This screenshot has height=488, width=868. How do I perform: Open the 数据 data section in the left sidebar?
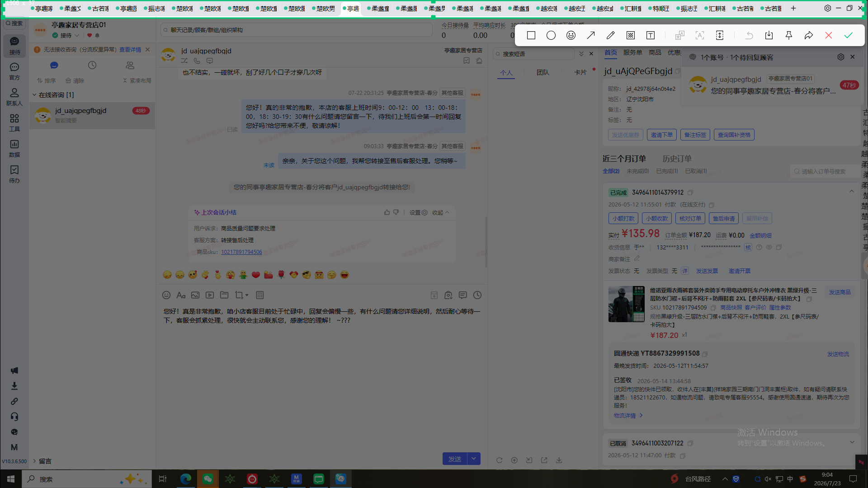point(14,148)
